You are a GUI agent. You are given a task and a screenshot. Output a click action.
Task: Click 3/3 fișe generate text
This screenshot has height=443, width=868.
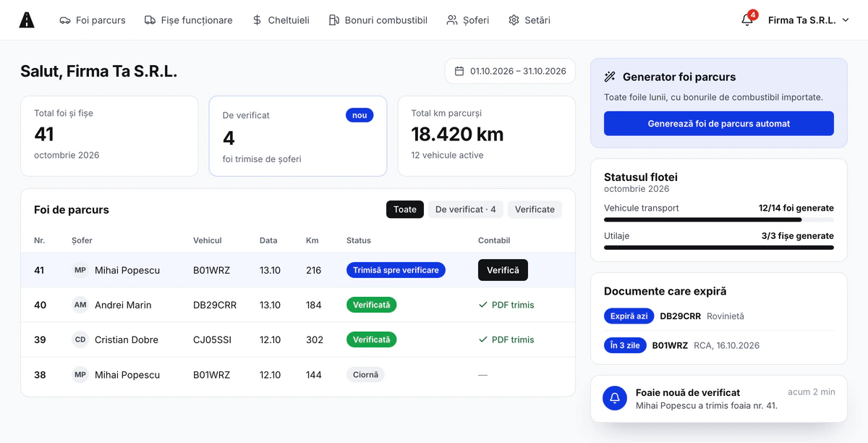[798, 236]
